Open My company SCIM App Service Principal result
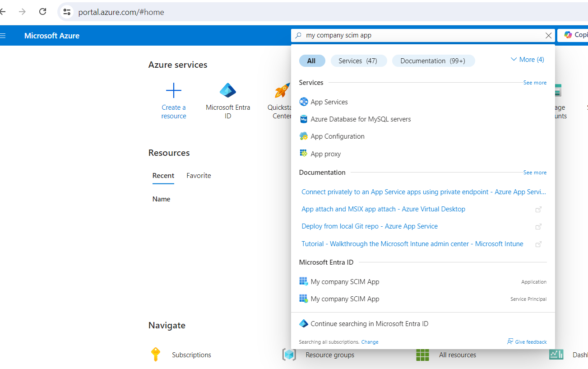Screen dimensions: 588x369 pos(423,299)
